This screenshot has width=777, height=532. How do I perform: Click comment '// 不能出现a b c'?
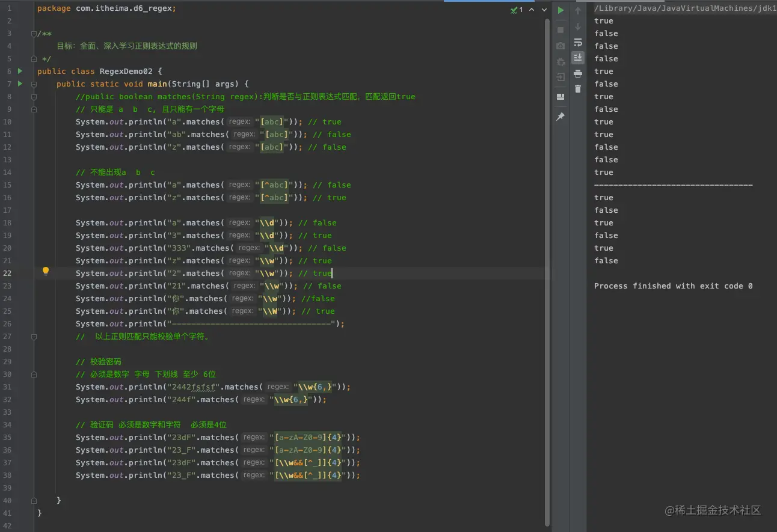click(115, 173)
